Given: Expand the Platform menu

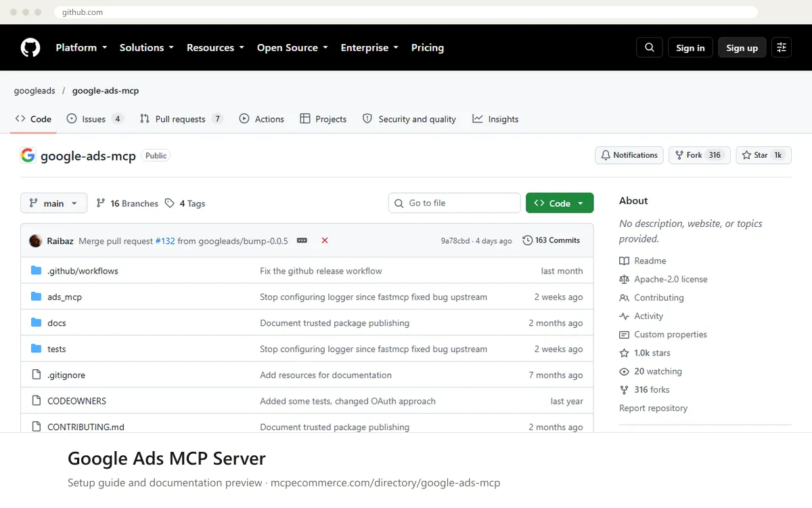Looking at the screenshot, I should 81,47.
